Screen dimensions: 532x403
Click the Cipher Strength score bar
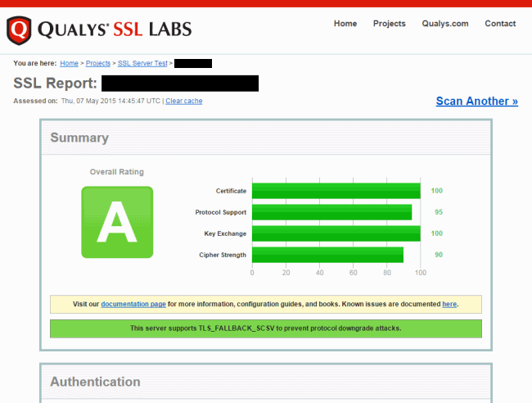[x=327, y=255]
